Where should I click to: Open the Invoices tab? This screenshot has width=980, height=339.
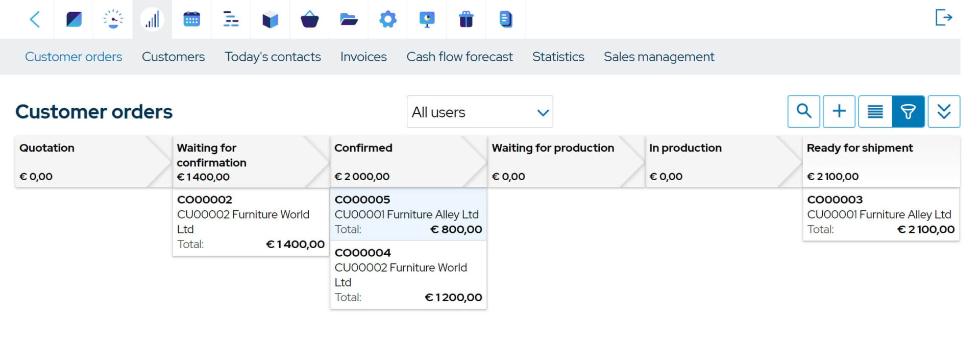coord(363,57)
